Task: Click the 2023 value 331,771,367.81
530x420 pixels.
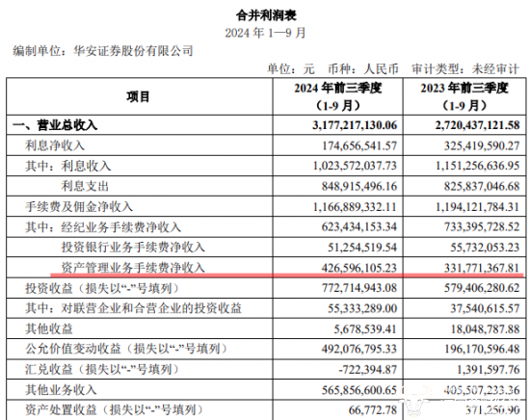Action: coord(482,268)
